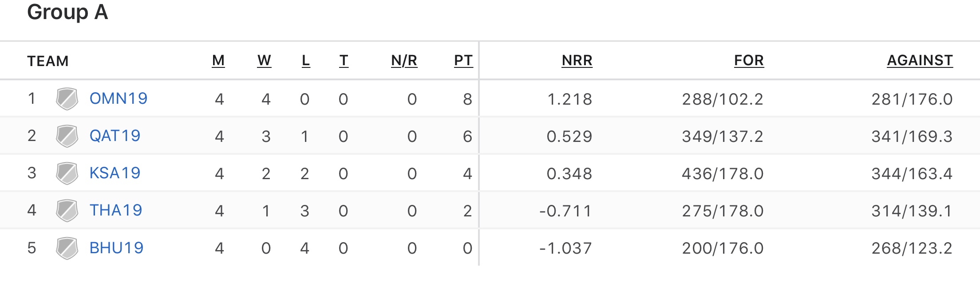Sort table by NRR column header
This screenshot has width=980, height=302.
[577, 60]
